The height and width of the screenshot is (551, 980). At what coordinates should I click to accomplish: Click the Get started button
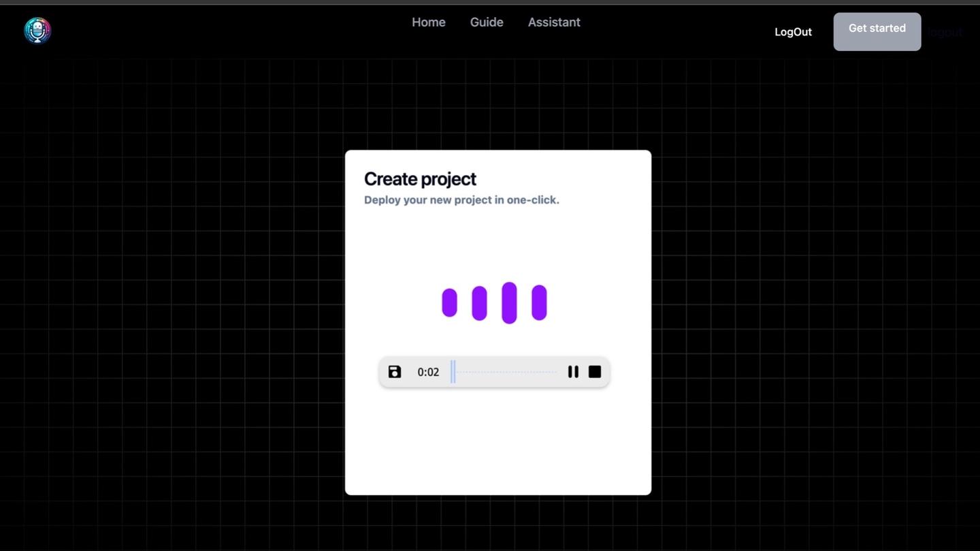(877, 31)
